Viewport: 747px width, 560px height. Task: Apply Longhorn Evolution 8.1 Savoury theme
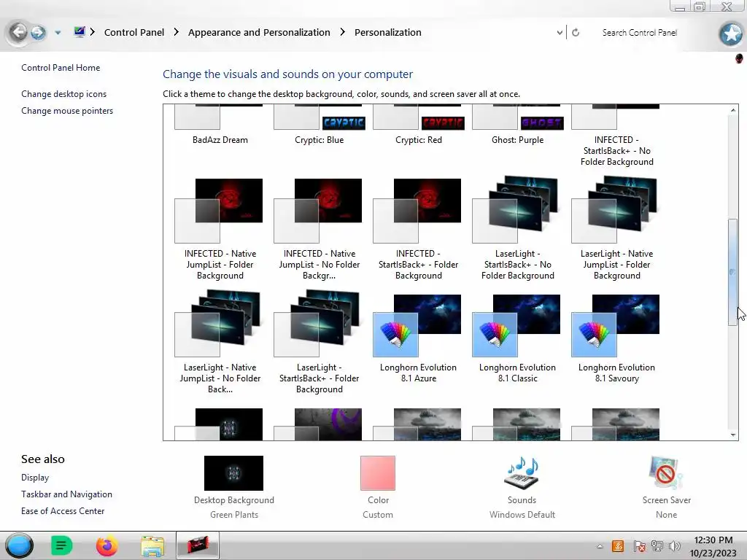tap(616, 339)
